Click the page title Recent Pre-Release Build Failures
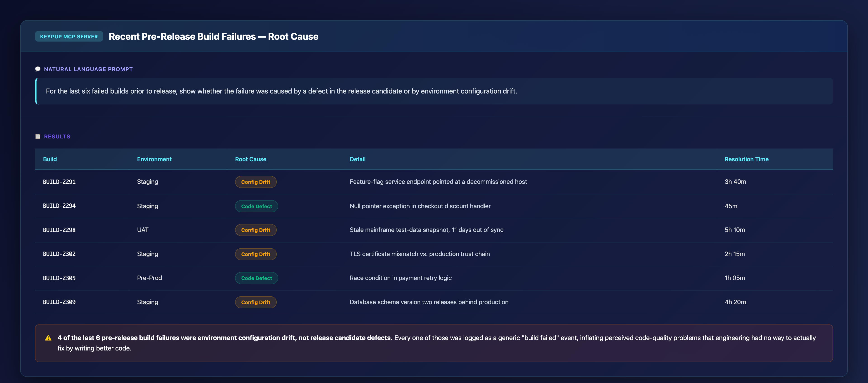 pos(214,36)
